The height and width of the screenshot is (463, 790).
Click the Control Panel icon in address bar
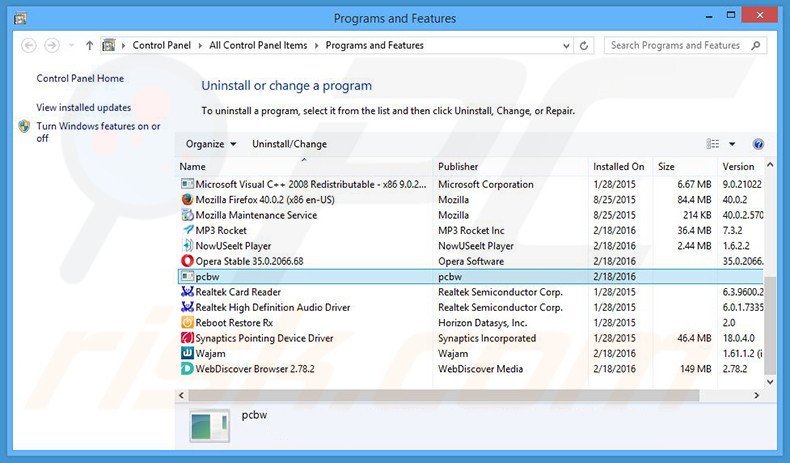[108, 45]
